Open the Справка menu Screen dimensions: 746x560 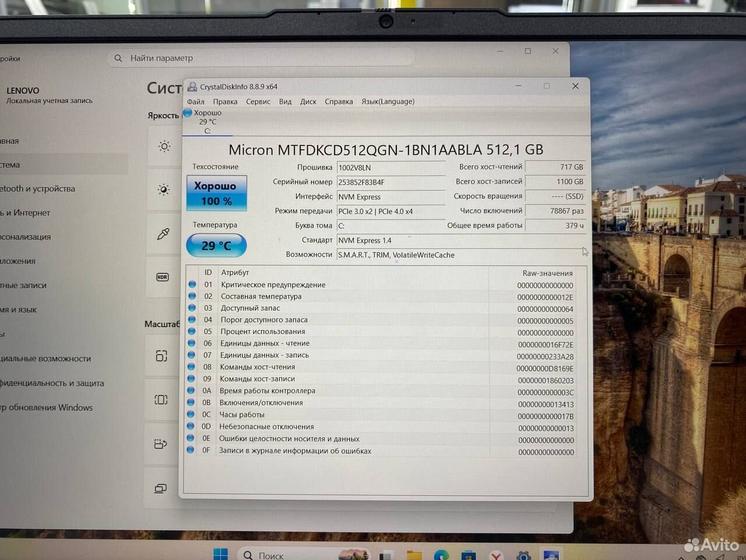339,101
